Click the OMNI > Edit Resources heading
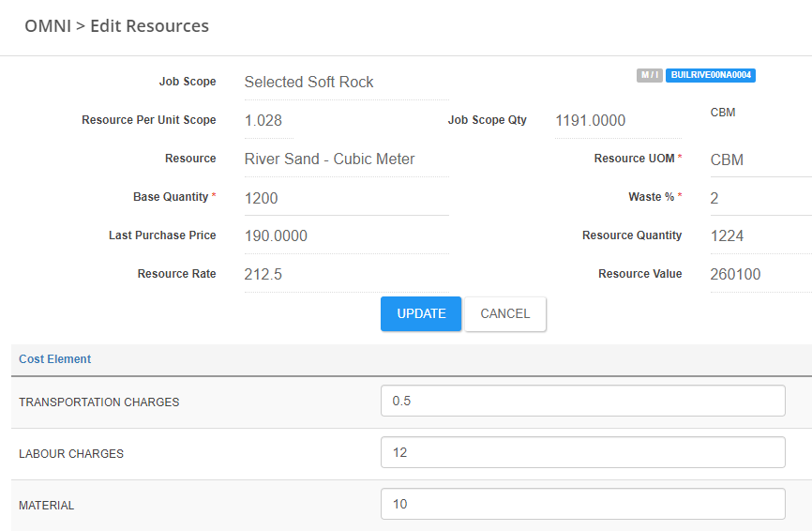 pos(116,26)
